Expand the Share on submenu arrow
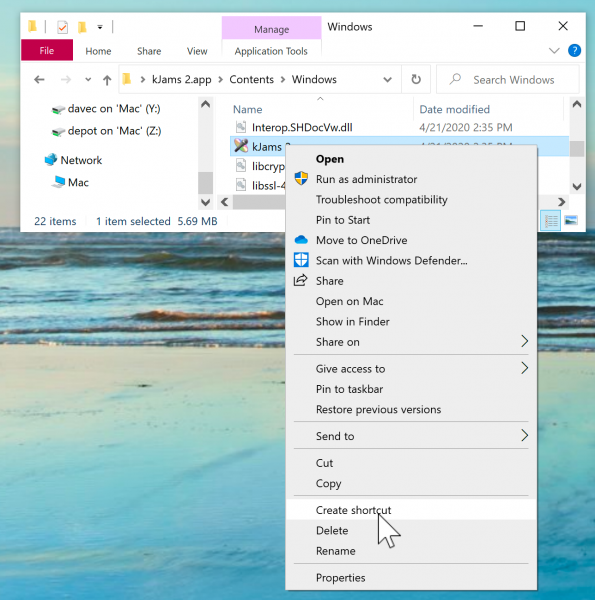Screen dimensions: 595x600 coord(525,341)
